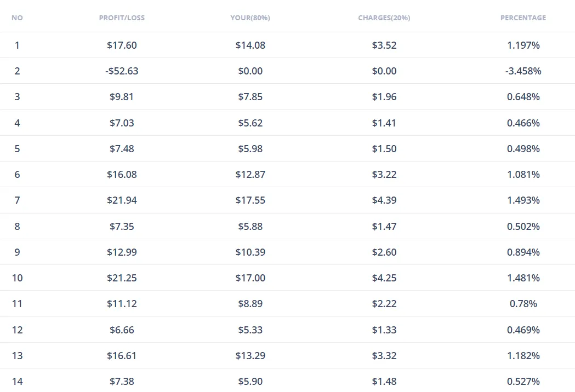Select the $12.87 value in row 6
Image resolution: width=575 pixels, height=392 pixels.
coord(250,174)
